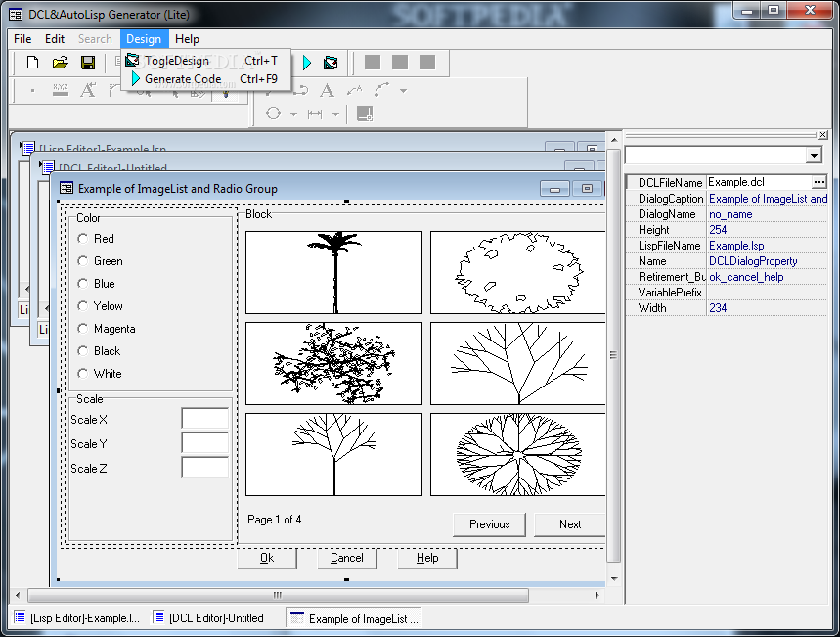Image resolution: width=840 pixels, height=637 pixels.
Task: Open the arc tool dropdown arrow
Action: pos(403,91)
